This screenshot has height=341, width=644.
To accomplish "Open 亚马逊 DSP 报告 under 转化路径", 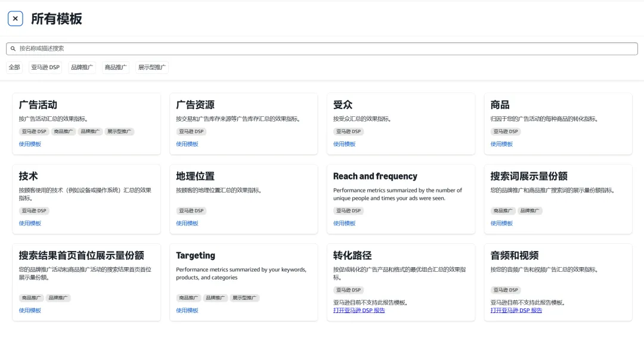I will pyautogui.click(x=359, y=310).
